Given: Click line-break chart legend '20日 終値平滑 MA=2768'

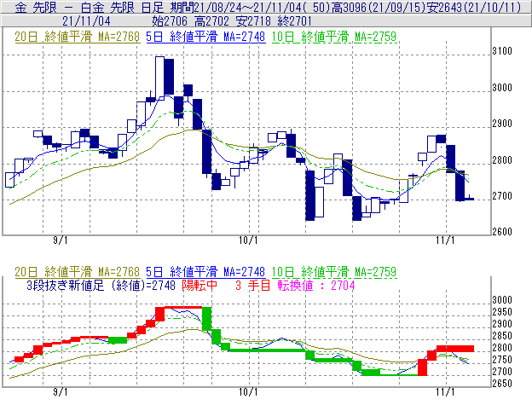Looking at the screenshot, I should point(77,272).
